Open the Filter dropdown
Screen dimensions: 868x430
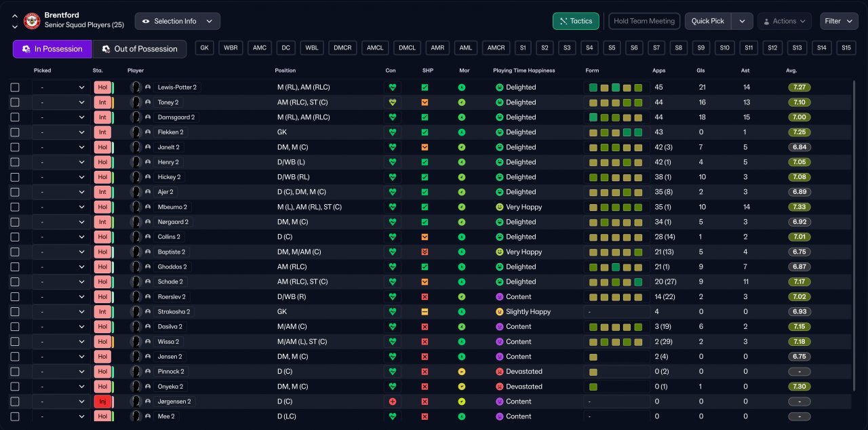[x=839, y=21]
